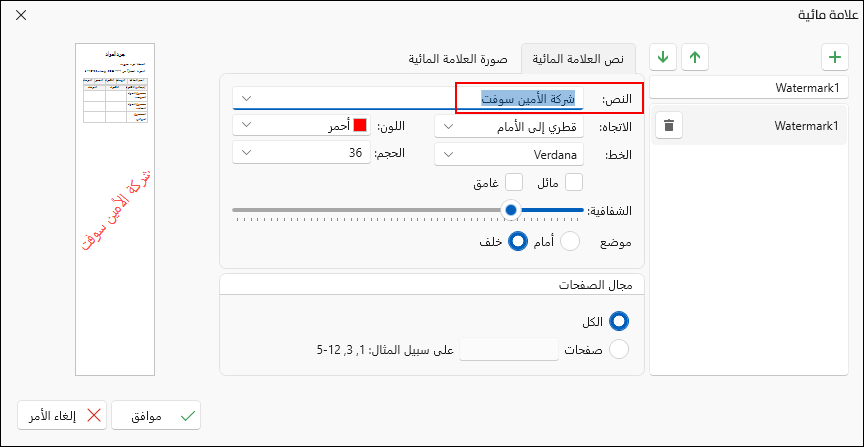Click the green checkmark on موافق button

pos(187,416)
